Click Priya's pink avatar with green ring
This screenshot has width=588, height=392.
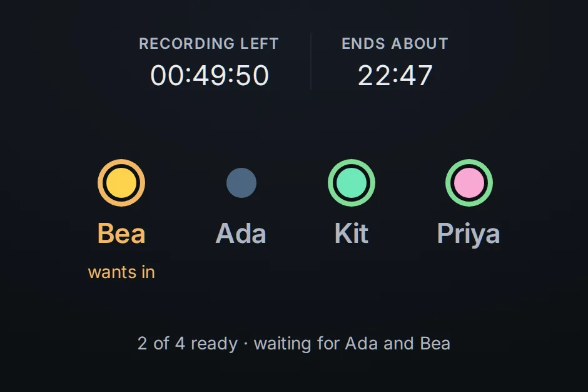coord(469,183)
